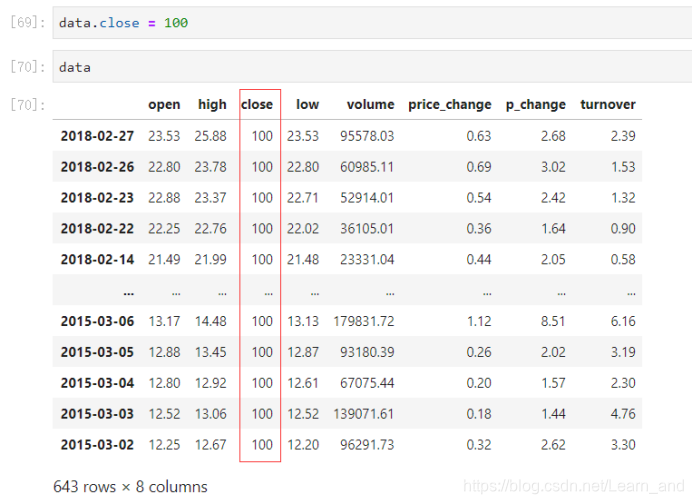This screenshot has height=504, width=693.
Task: Click the row index 2018-02-14
Action: [x=97, y=260]
